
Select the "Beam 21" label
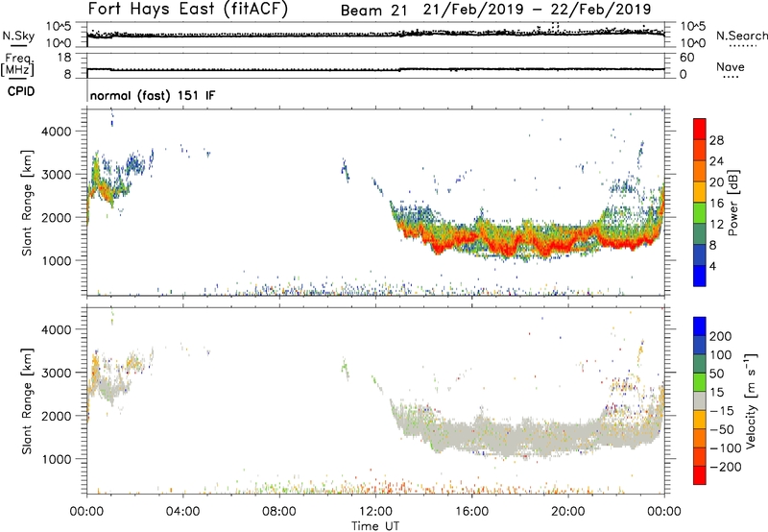tap(374, 11)
